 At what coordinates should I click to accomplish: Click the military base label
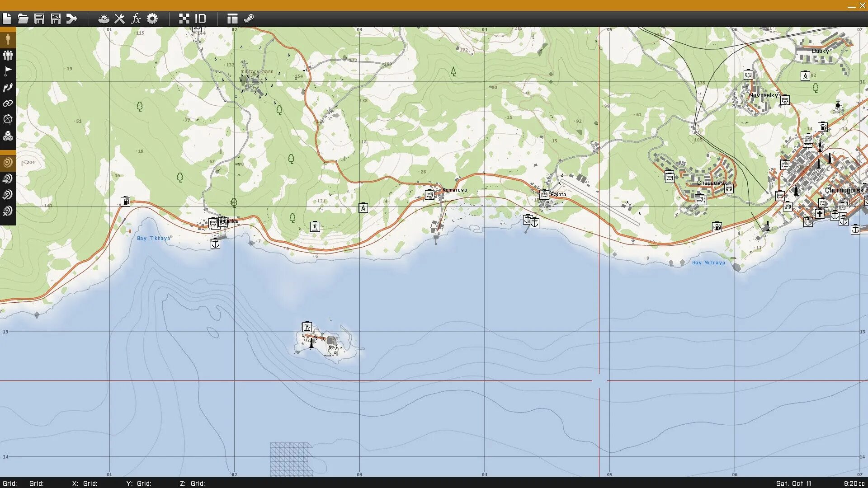coord(257,72)
